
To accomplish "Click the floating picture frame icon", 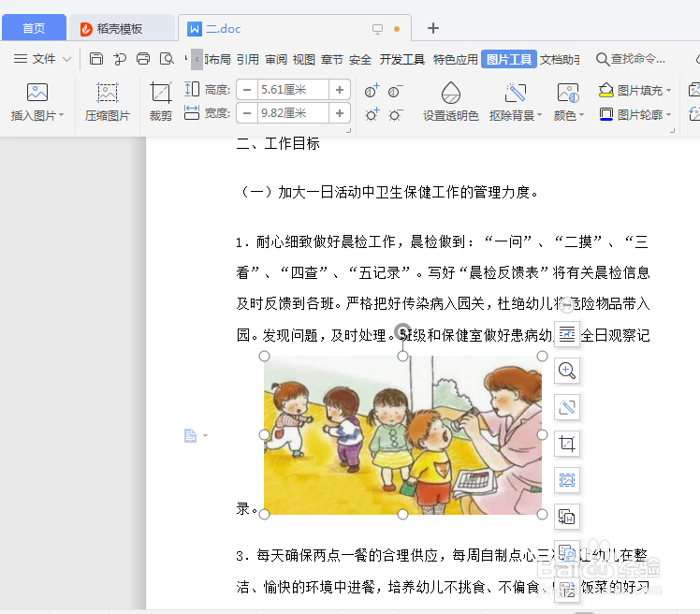I will (x=567, y=480).
